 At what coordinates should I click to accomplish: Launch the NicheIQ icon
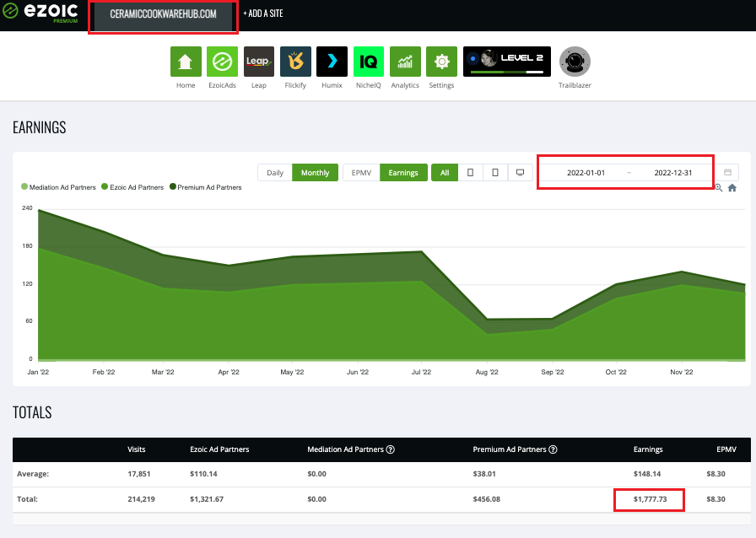click(x=369, y=62)
